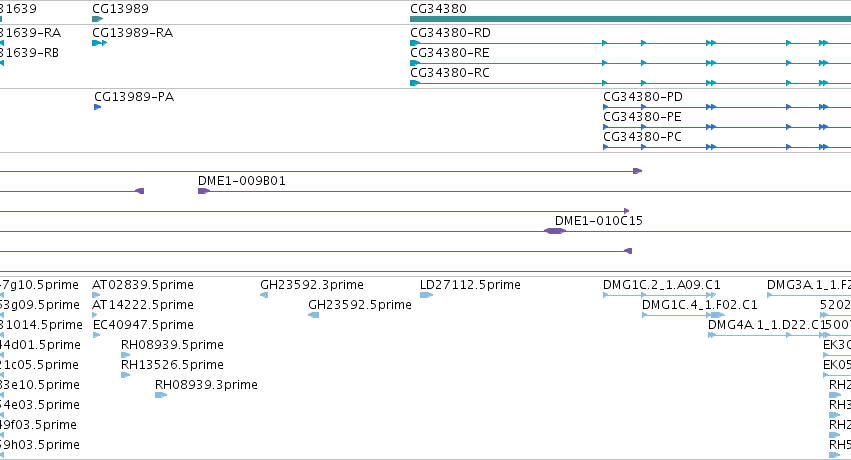Click the AT02839.5prime arrow glyph
Viewport: 851px width, 460px height.
(96, 295)
